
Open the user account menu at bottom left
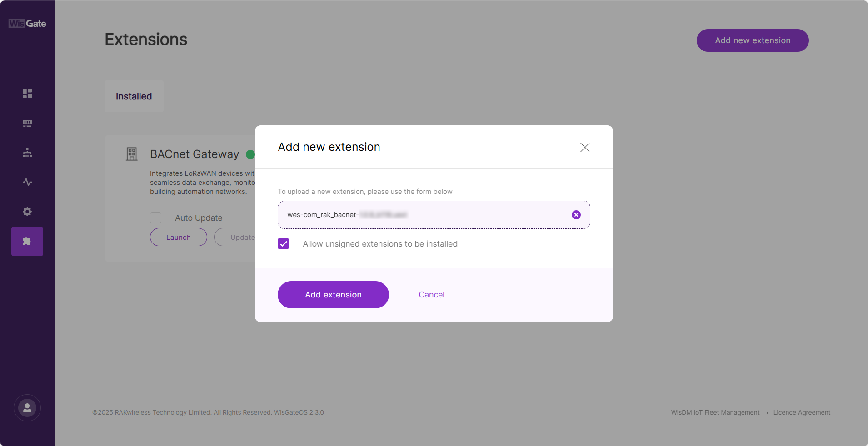pyautogui.click(x=27, y=407)
